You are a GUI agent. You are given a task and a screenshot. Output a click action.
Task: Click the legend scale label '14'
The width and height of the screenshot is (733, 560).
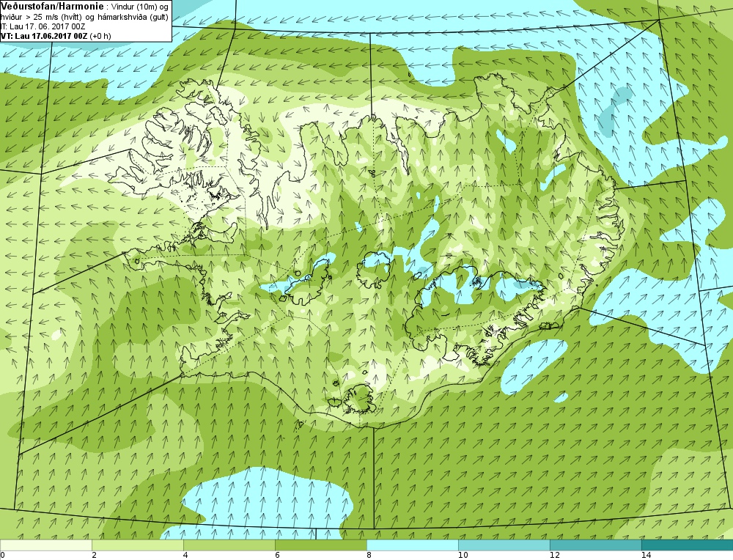(646, 556)
